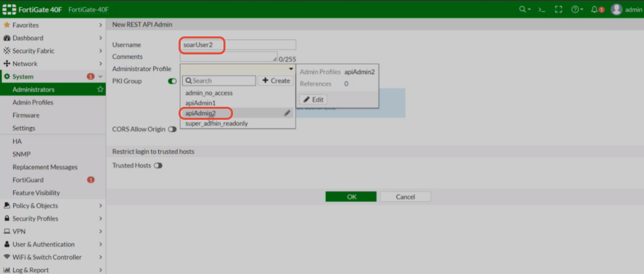Click References count 0 link

(346, 84)
